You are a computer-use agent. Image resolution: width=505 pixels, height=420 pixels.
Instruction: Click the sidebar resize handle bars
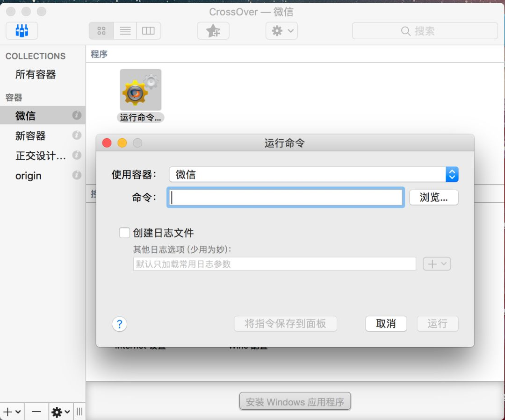tap(79, 412)
